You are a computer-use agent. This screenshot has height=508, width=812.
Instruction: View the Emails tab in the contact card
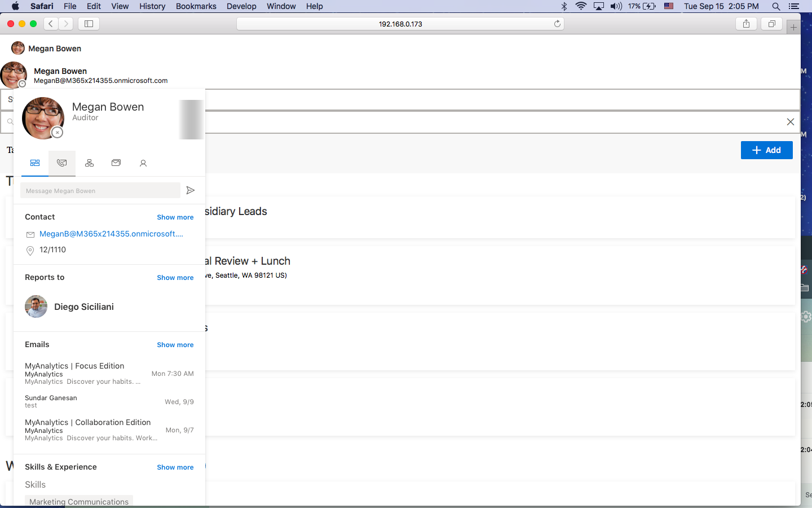click(x=116, y=163)
